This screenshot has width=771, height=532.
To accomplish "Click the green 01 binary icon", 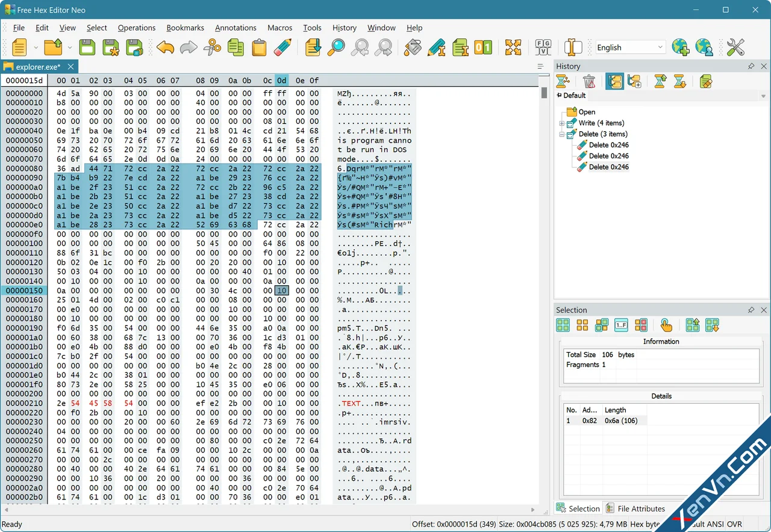I will [x=483, y=47].
